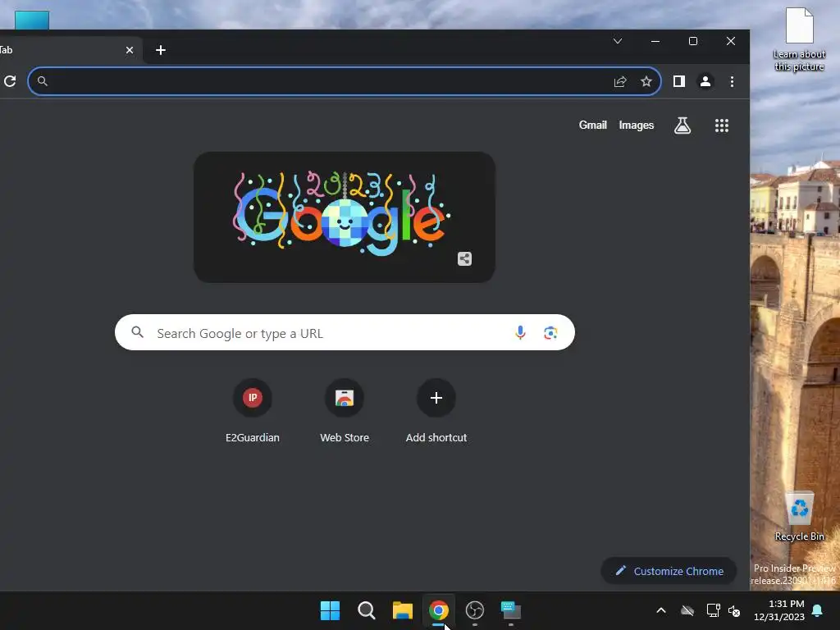The height and width of the screenshot is (630, 840).
Task: Open Gmail link
Action: coord(592,126)
